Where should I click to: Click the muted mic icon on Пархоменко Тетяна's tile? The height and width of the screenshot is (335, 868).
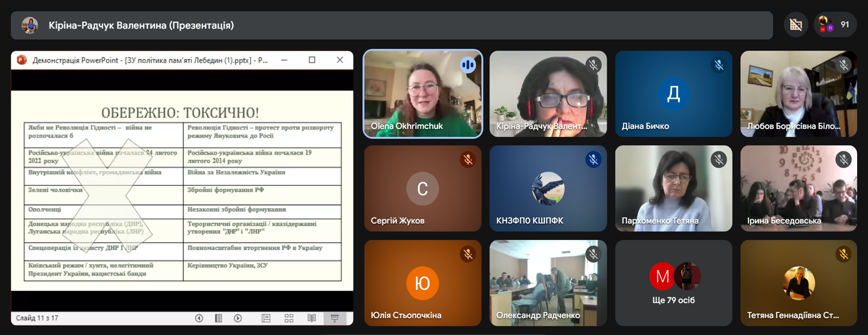[719, 160]
